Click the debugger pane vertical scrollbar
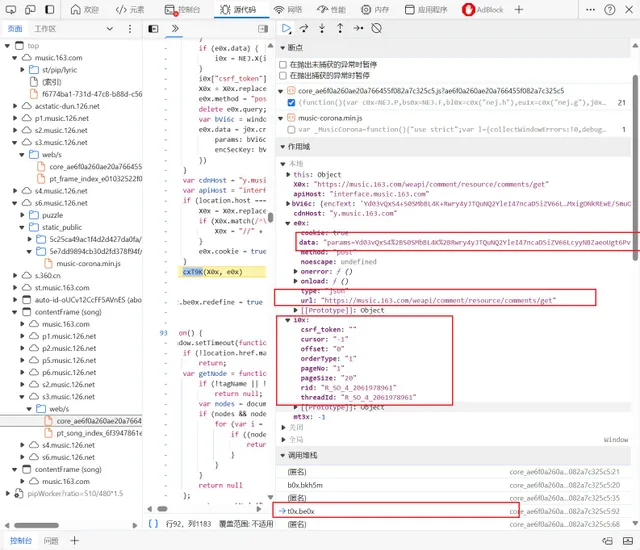Screen dimensions: 640x550 (635, 167)
